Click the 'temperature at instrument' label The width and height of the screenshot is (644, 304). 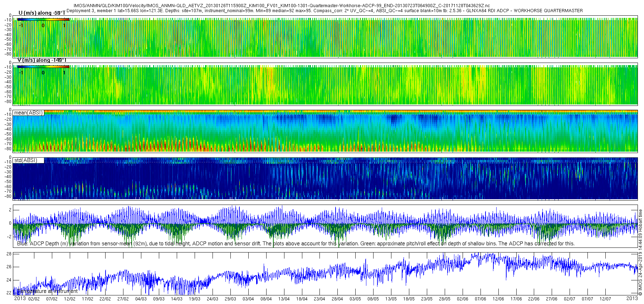pyautogui.click(x=47, y=291)
